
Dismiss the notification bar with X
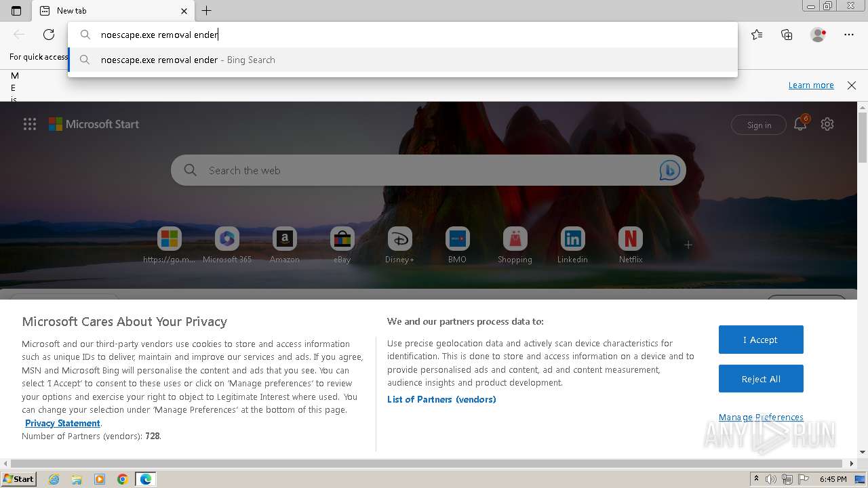(x=852, y=85)
